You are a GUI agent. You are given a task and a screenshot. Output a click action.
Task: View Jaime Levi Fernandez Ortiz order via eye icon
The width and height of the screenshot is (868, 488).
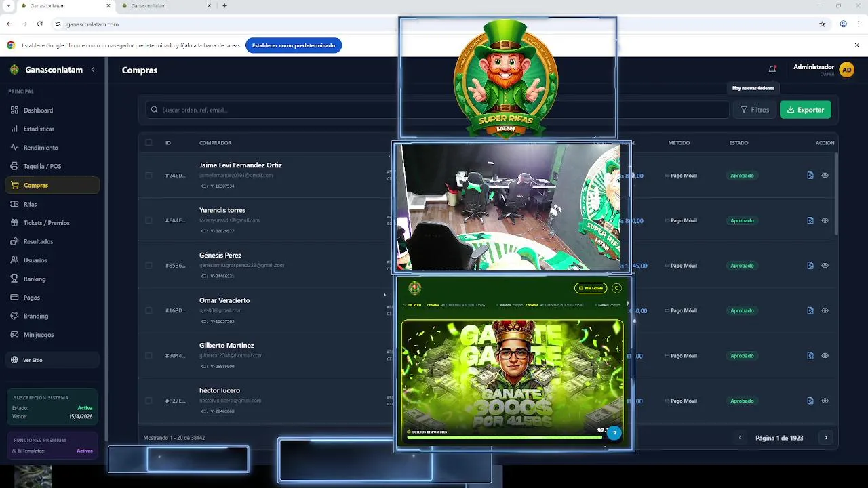pos(825,176)
